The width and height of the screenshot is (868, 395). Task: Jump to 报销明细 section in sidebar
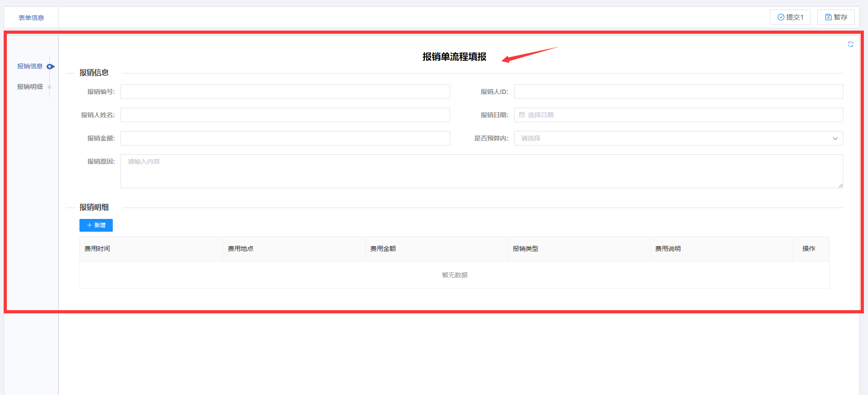click(30, 87)
